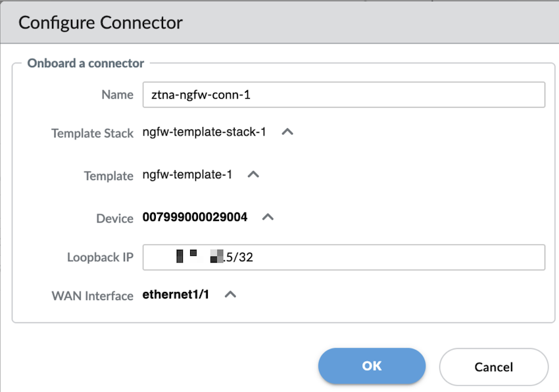Toggle the WAN Interface chevron arrow

click(x=230, y=295)
